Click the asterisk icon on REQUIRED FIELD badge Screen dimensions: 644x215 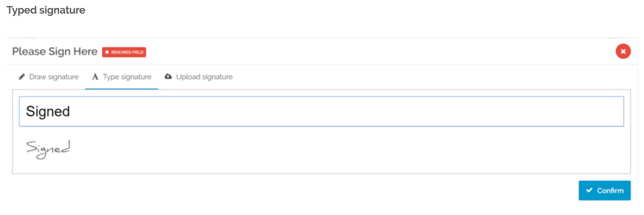(107, 52)
